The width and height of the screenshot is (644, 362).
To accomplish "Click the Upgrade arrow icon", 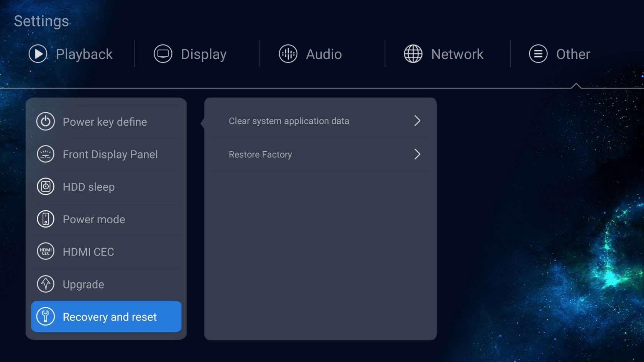I will point(46,284).
